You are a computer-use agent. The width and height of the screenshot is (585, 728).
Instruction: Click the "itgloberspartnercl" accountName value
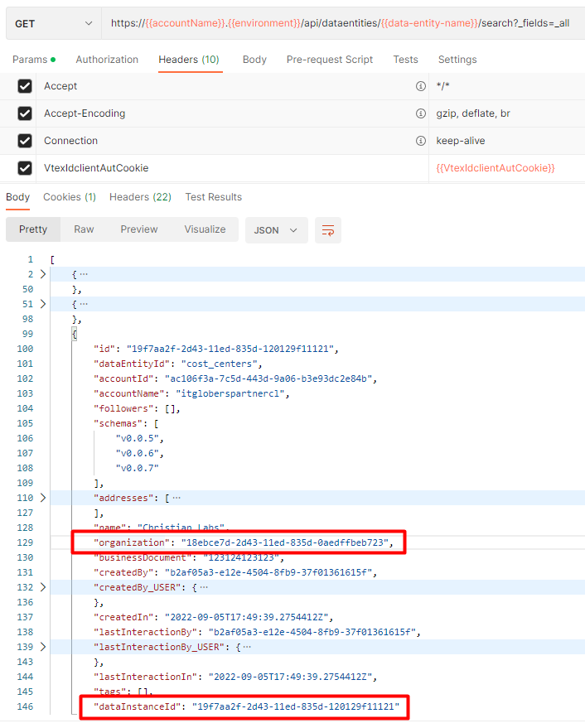click(x=230, y=393)
